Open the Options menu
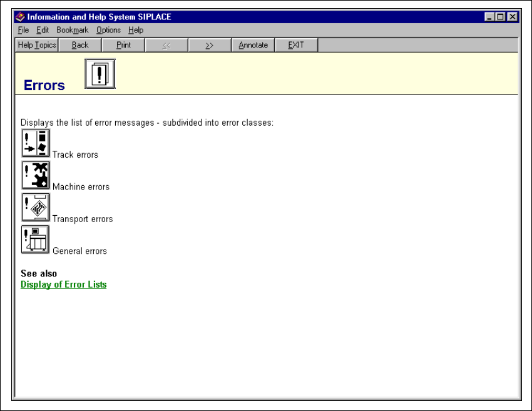Image resolution: width=532 pixels, height=411 pixels. tap(108, 30)
